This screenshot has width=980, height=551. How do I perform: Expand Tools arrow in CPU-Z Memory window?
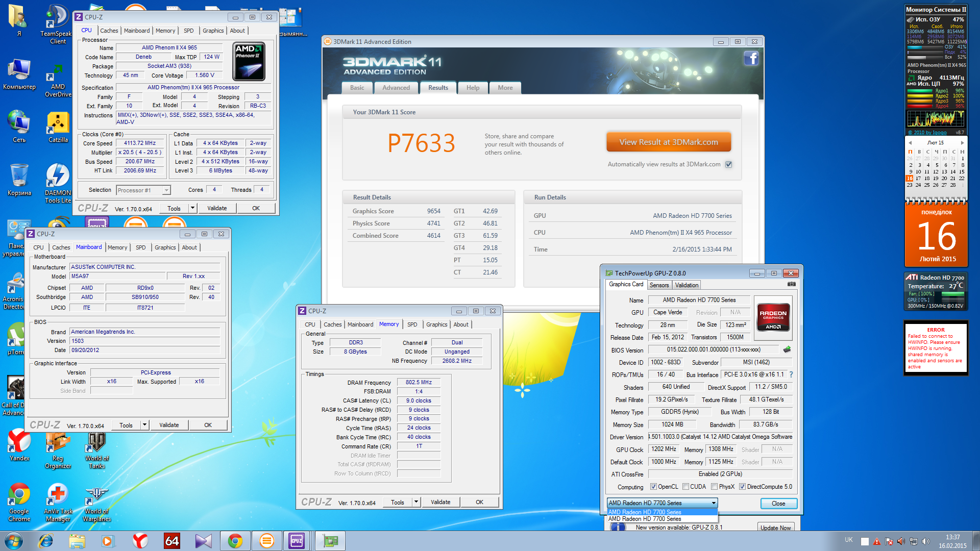tap(416, 502)
